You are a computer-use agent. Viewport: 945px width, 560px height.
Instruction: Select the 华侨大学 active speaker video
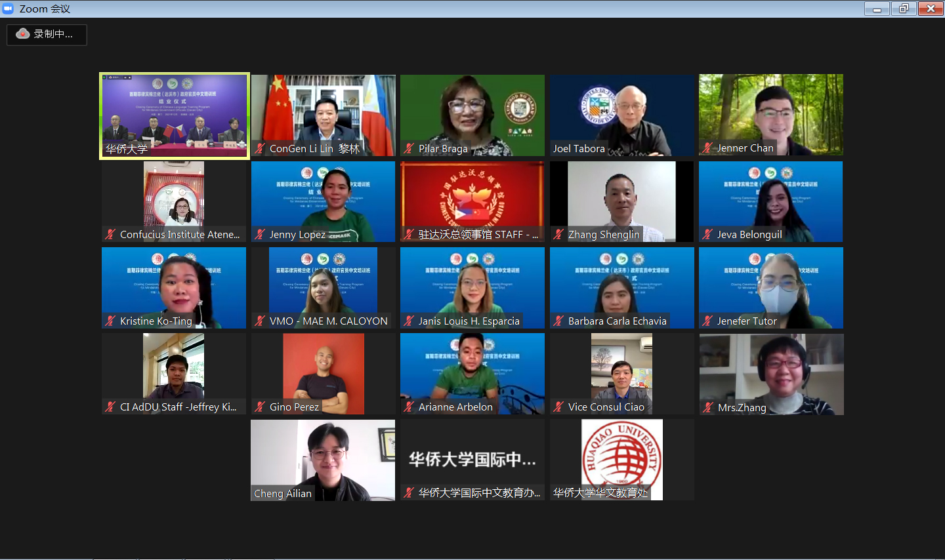point(174,115)
